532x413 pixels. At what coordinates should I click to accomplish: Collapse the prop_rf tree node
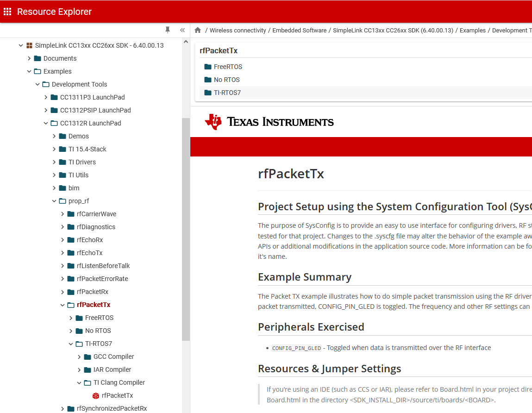(x=54, y=201)
